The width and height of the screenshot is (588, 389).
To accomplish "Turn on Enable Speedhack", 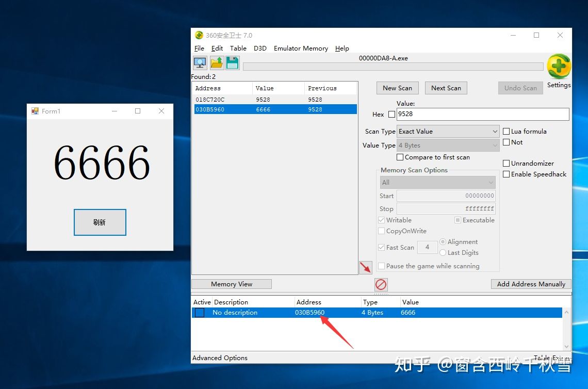I will [x=507, y=174].
